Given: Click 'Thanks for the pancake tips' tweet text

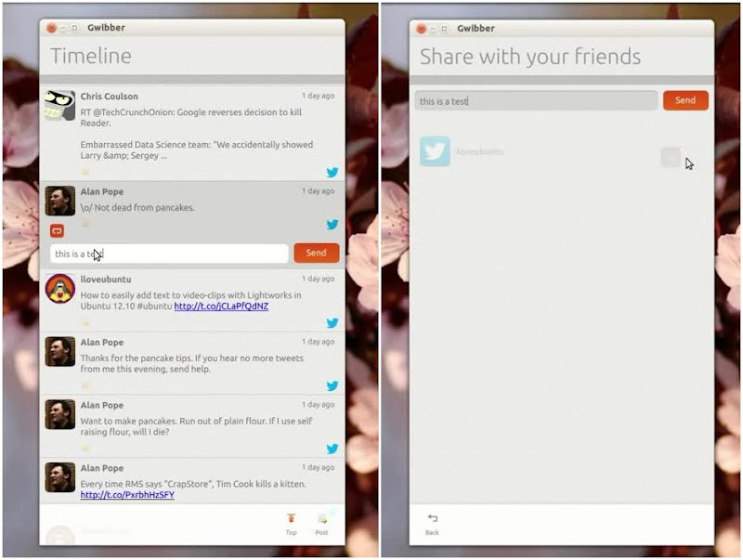Looking at the screenshot, I should [x=192, y=363].
